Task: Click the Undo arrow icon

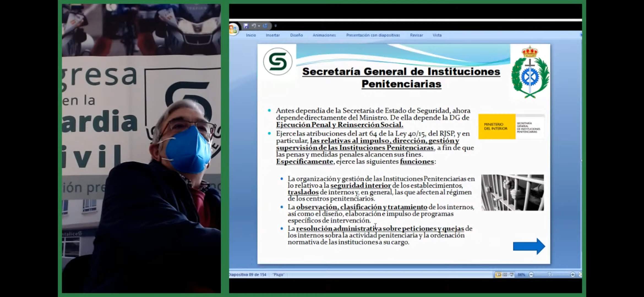Action: pyautogui.click(x=254, y=26)
